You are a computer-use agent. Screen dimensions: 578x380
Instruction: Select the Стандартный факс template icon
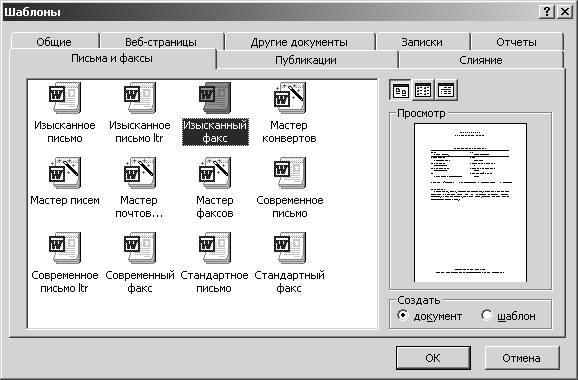click(x=290, y=248)
